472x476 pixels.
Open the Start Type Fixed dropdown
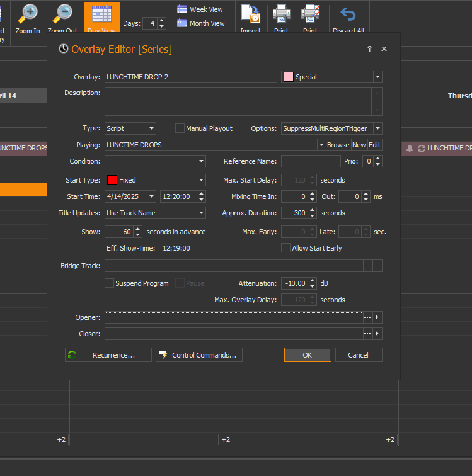click(x=201, y=180)
